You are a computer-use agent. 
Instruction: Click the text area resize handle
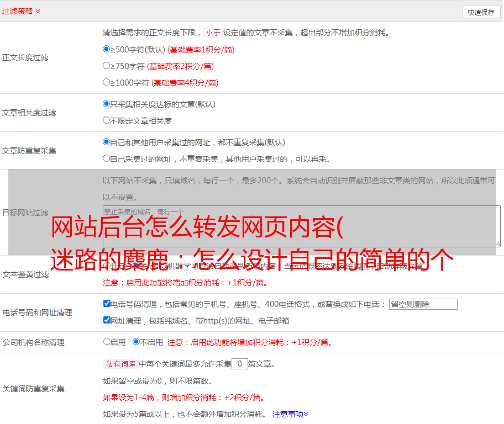(x=497, y=244)
